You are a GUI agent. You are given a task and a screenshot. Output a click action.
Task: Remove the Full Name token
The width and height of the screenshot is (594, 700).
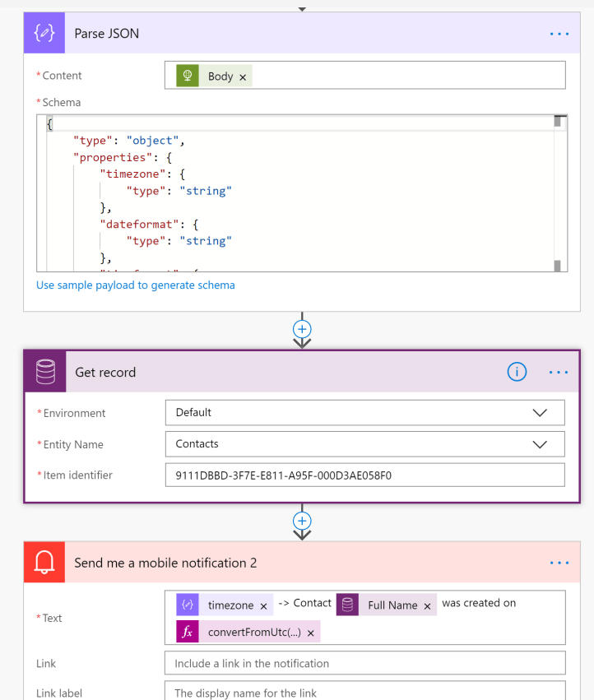[x=427, y=605]
